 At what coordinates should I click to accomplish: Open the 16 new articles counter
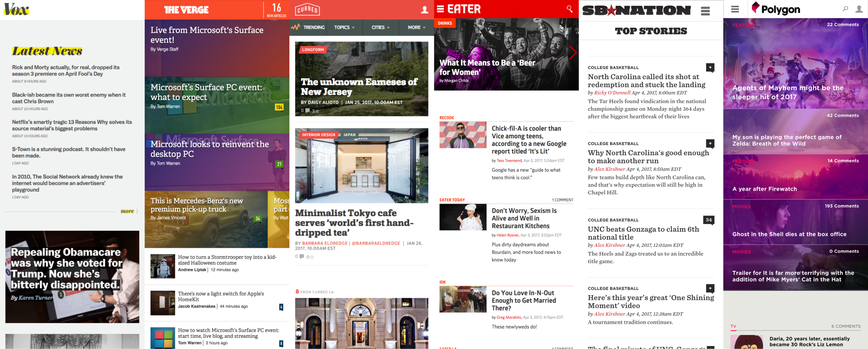tap(276, 10)
